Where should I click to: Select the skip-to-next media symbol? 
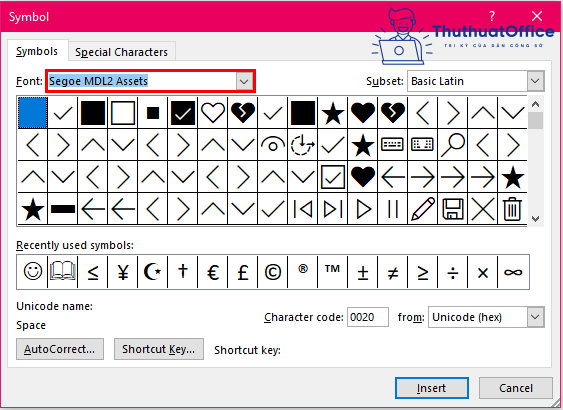pos(333,209)
